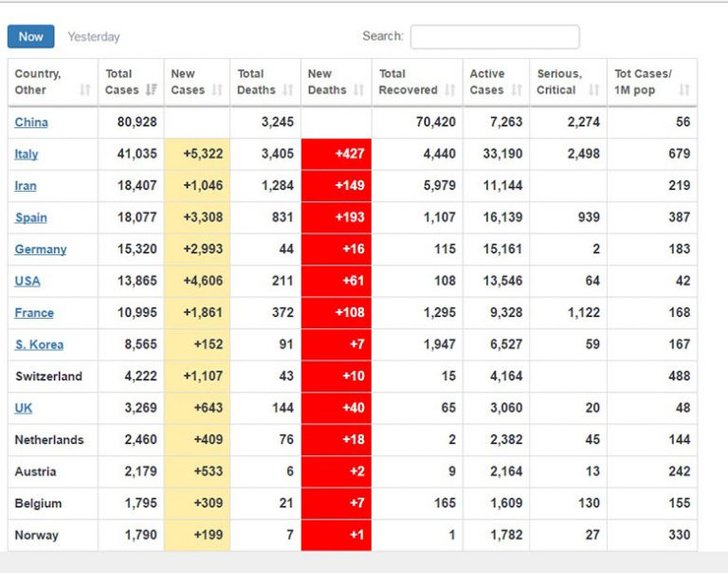
Task: Open the Iran country link
Action: coord(26,186)
